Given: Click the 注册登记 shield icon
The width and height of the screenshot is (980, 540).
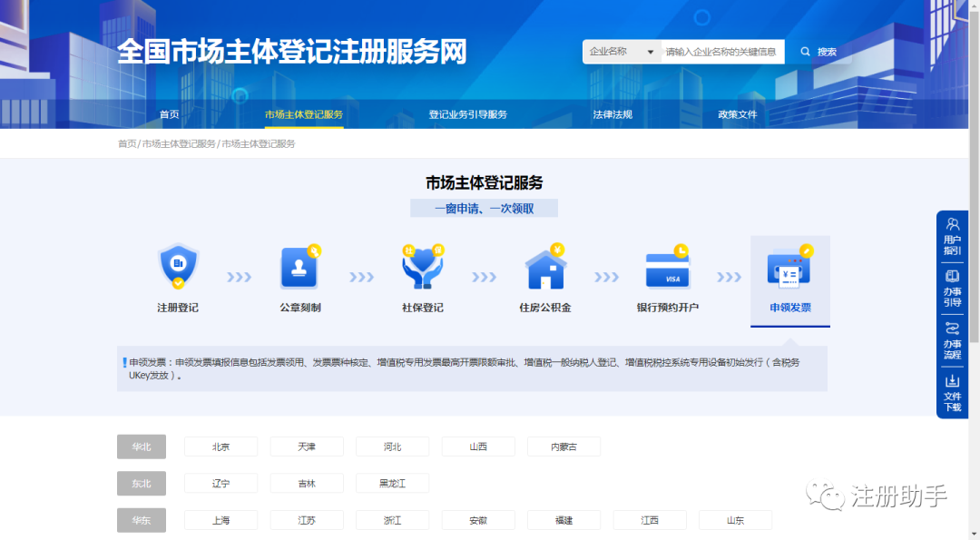Looking at the screenshot, I should (178, 268).
